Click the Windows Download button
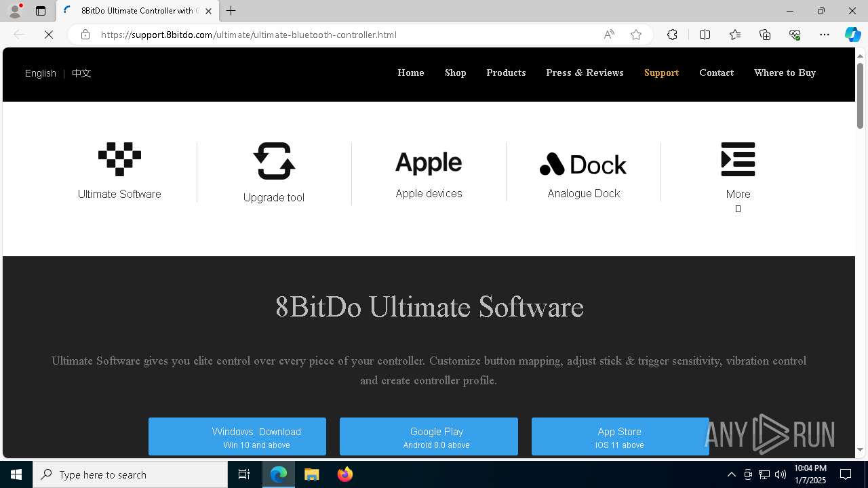Viewport: 868px width, 488px height. tap(237, 436)
